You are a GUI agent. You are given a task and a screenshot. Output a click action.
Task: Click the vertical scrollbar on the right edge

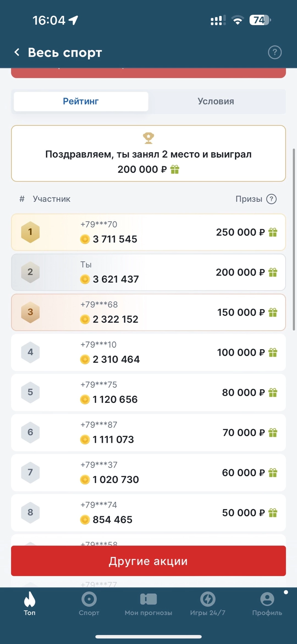[294, 239]
